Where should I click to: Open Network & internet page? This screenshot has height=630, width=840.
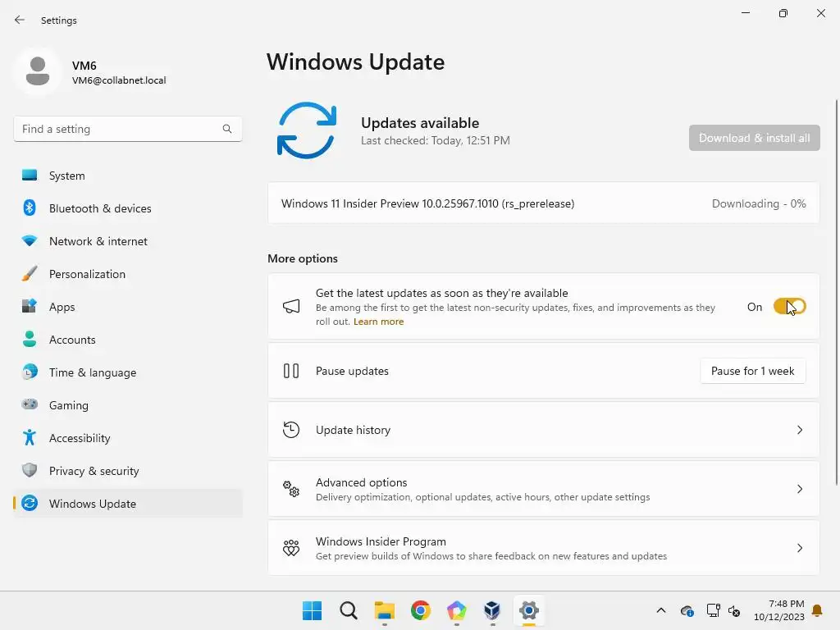[128, 240]
